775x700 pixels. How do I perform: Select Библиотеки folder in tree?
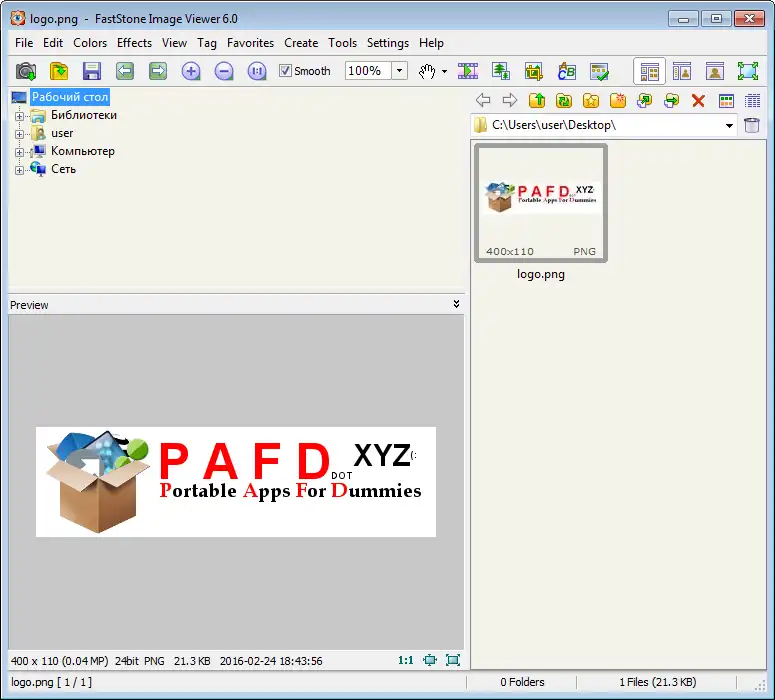coord(84,115)
